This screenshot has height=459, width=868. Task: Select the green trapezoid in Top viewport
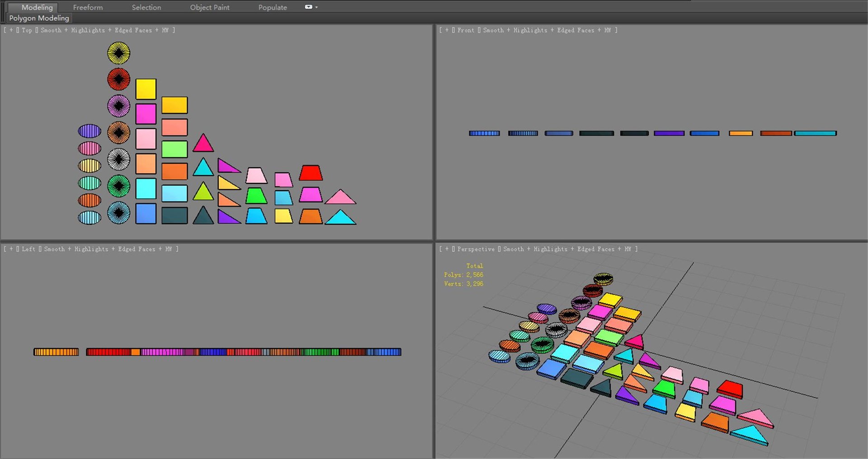tap(256, 196)
